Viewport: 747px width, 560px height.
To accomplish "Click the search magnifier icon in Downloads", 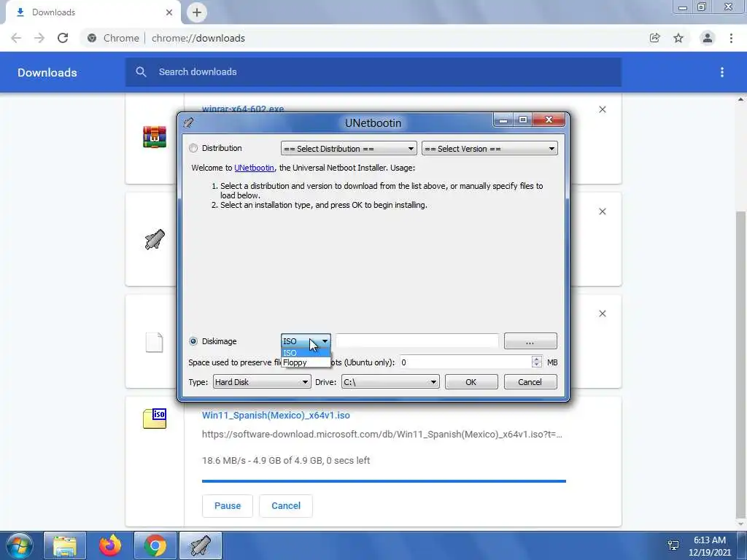I will tap(141, 72).
